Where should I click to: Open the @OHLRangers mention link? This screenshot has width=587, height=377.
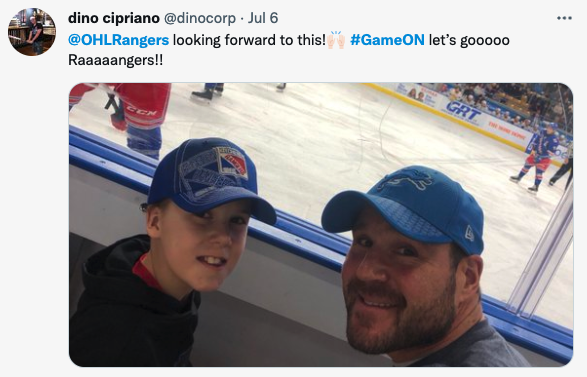click(118, 40)
